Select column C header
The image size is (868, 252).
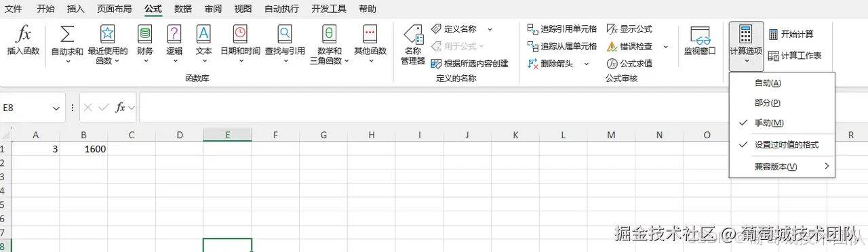click(132, 135)
